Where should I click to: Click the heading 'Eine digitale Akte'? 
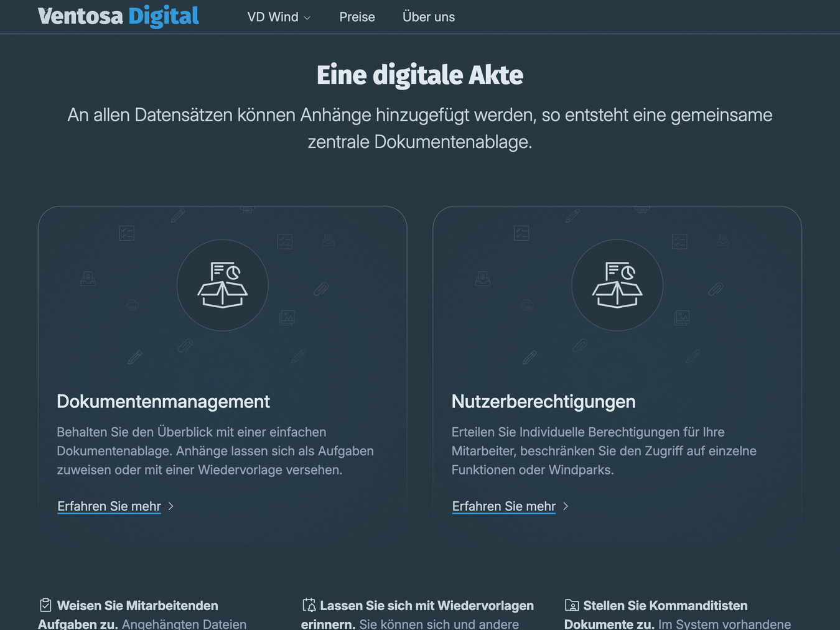point(420,75)
